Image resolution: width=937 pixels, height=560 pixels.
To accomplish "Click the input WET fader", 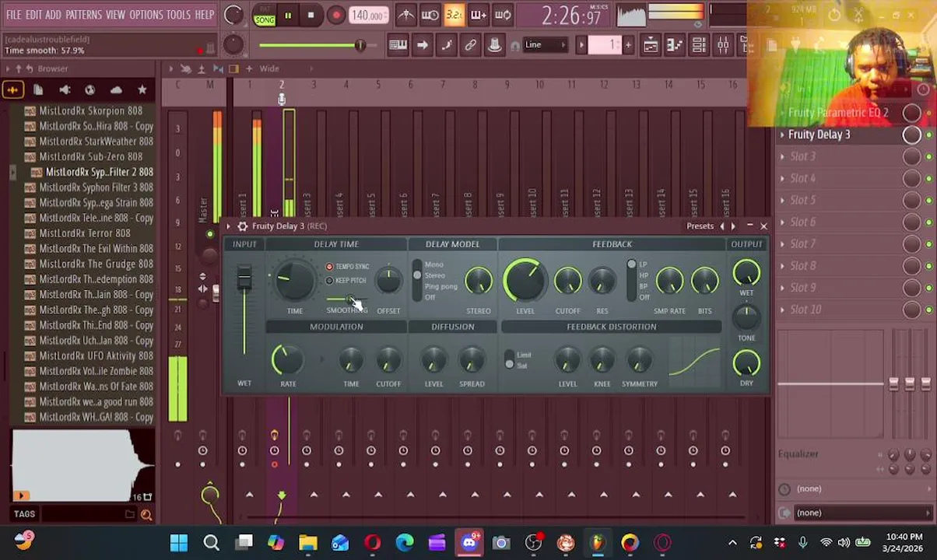I will 244,278.
